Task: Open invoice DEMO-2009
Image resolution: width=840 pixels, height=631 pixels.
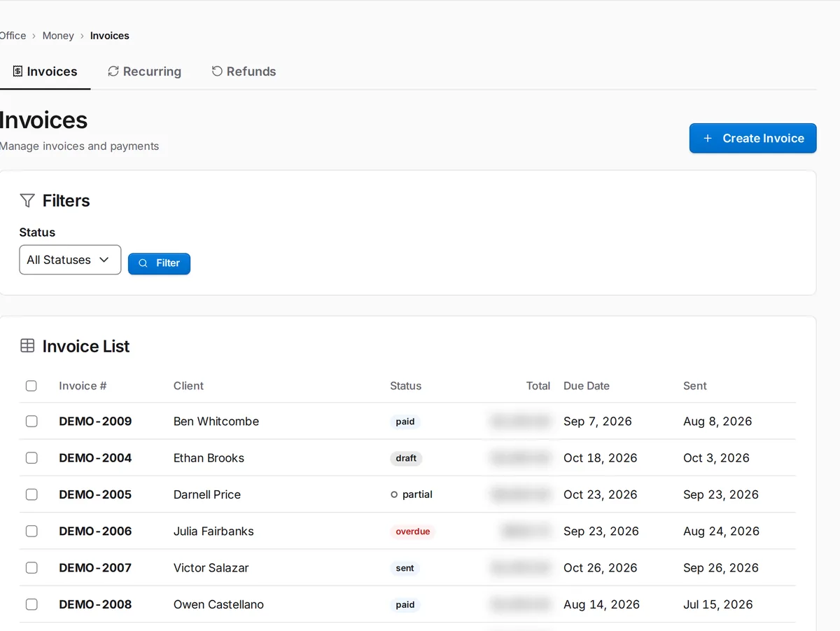Action: [95, 422]
